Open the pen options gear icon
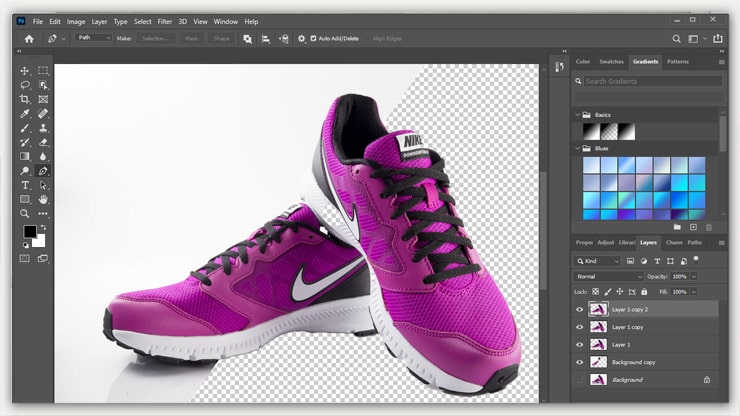Viewport: 740px width, 416px height. [302, 39]
